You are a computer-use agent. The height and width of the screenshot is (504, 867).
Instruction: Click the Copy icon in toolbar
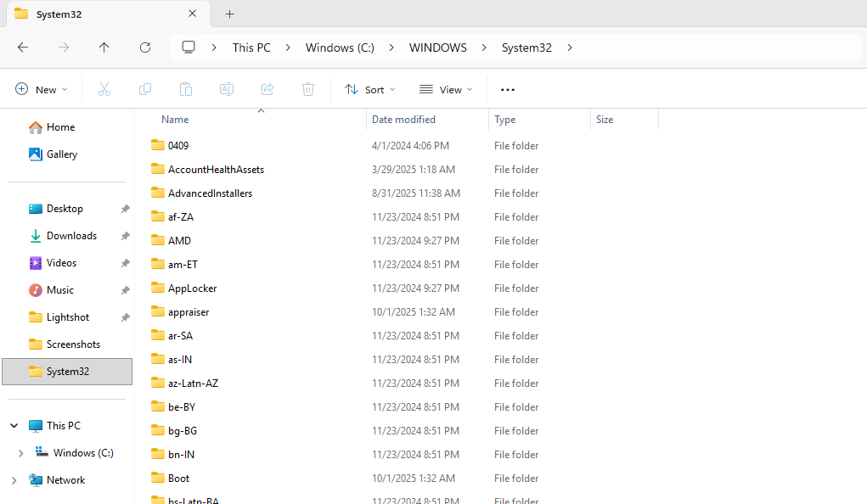[145, 89]
